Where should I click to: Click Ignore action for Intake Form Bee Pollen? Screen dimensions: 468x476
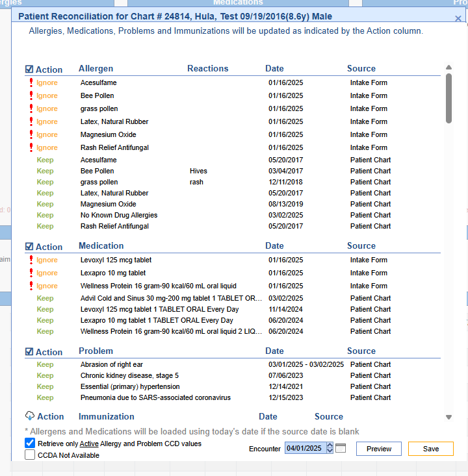[x=47, y=95]
